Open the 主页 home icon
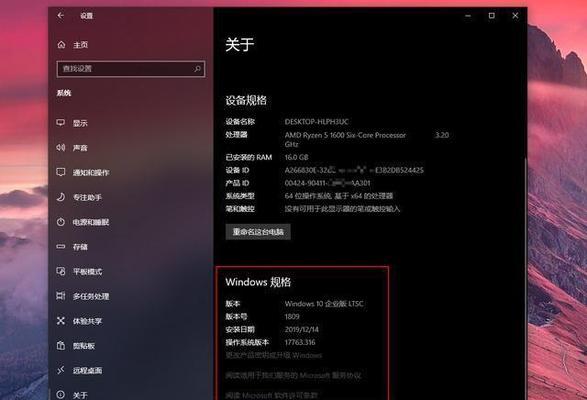The width and height of the screenshot is (587, 400). pos(61,45)
